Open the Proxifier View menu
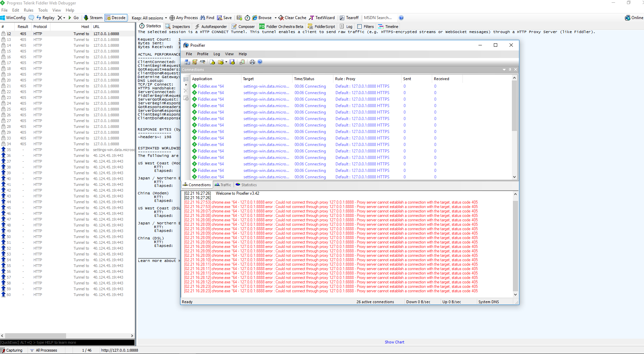644x354 pixels. (229, 54)
